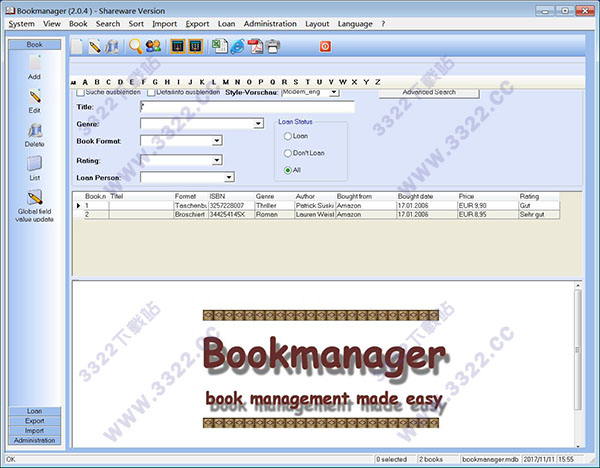
Task: Click Add in the Book sidebar
Action: pyautogui.click(x=34, y=67)
